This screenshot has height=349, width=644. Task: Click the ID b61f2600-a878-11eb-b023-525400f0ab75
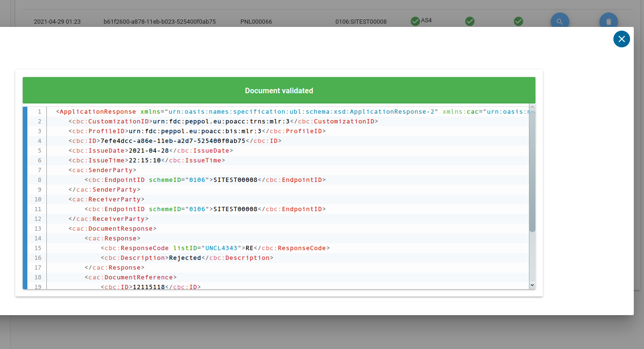click(160, 22)
